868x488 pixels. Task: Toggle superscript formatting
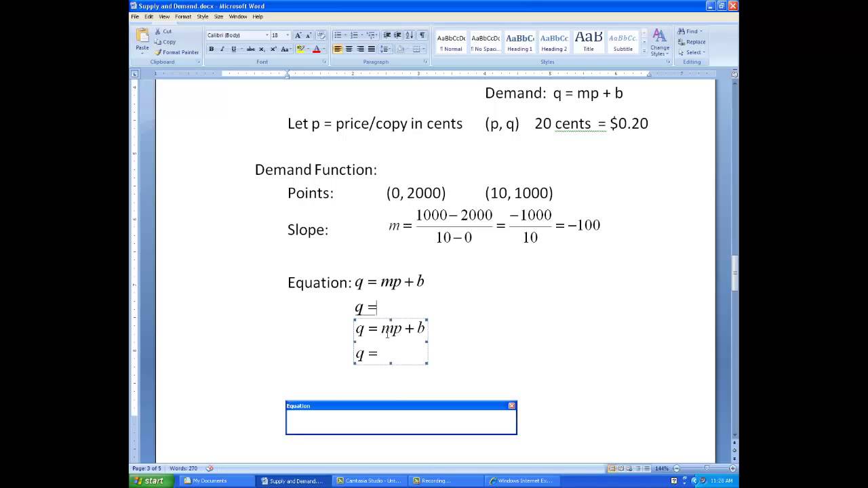point(273,49)
